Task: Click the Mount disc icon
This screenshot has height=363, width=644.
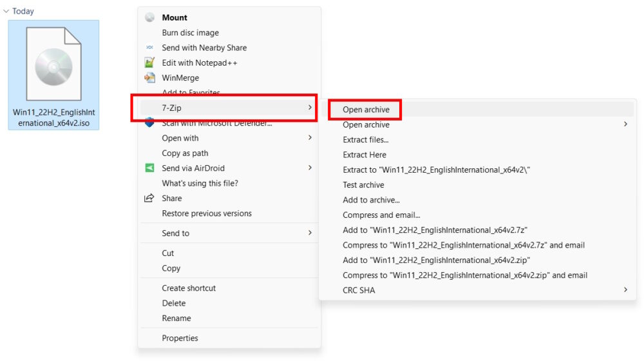Action: (x=150, y=17)
